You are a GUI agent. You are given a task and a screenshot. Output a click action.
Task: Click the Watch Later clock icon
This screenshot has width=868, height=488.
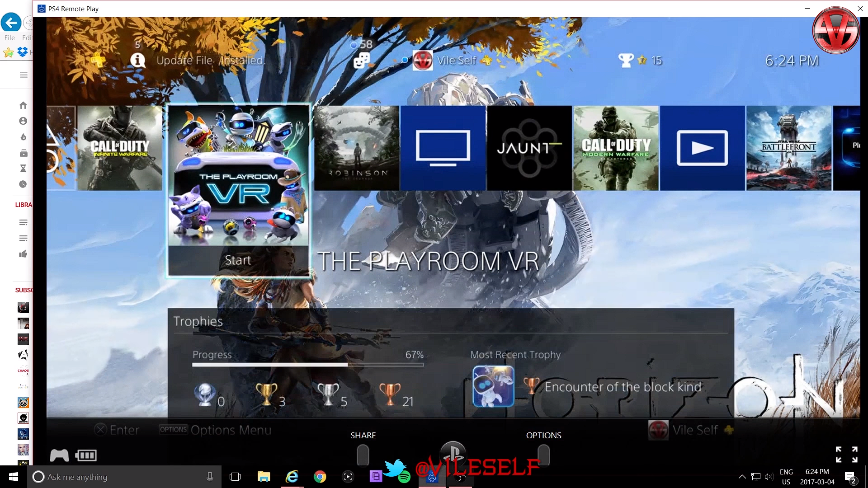point(23,184)
